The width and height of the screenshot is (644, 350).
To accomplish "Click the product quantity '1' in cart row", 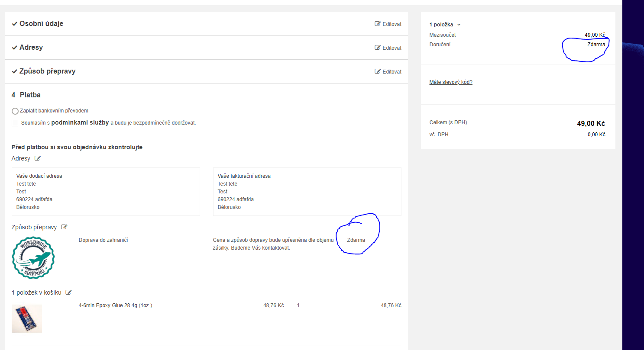I will 298,305.
